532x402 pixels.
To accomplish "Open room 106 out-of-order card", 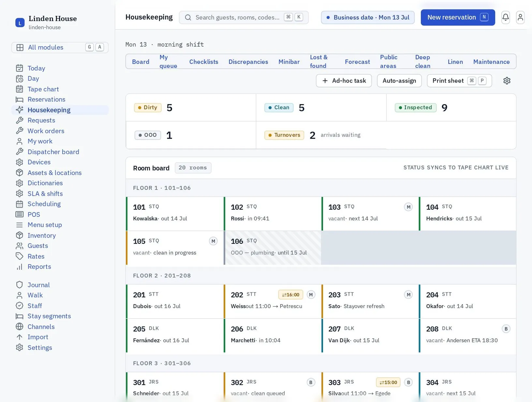I will click(273, 248).
